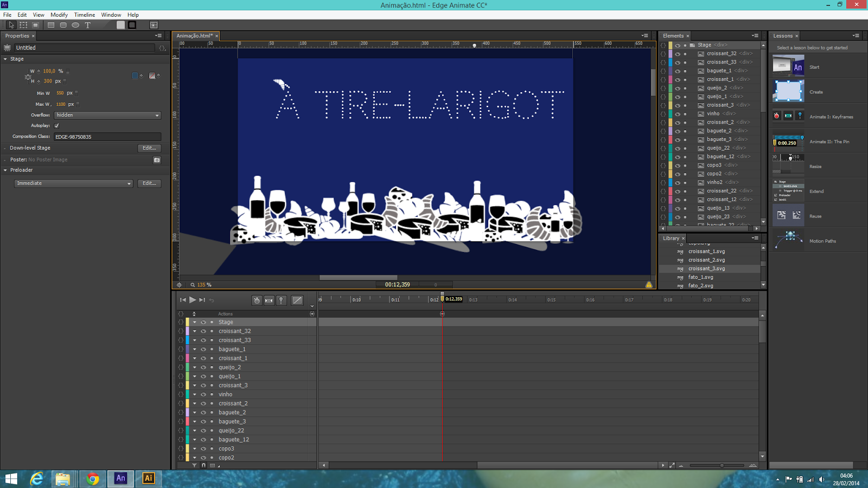Collapse the Stage section in Properties
This screenshot has height=488, width=868.
[5, 59]
